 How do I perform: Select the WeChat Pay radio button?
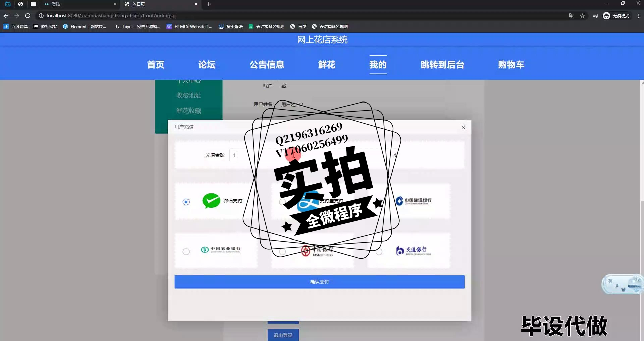pyautogui.click(x=186, y=202)
